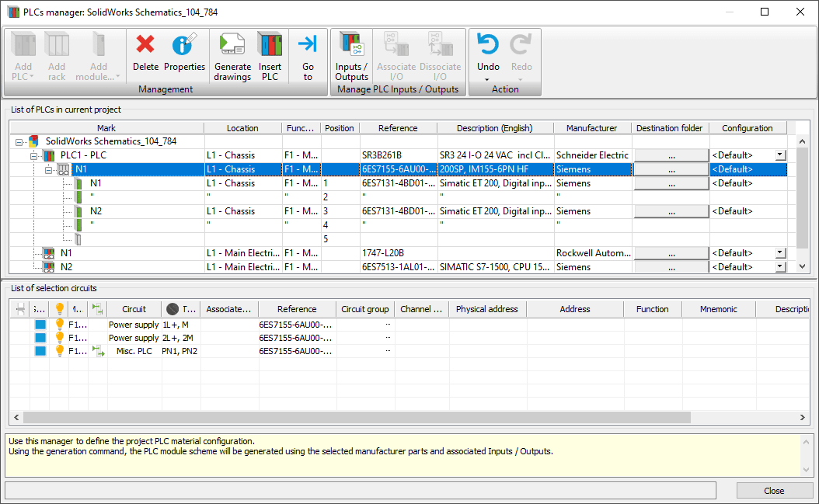Collapse the selected N1 rack node

pos(49,170)
